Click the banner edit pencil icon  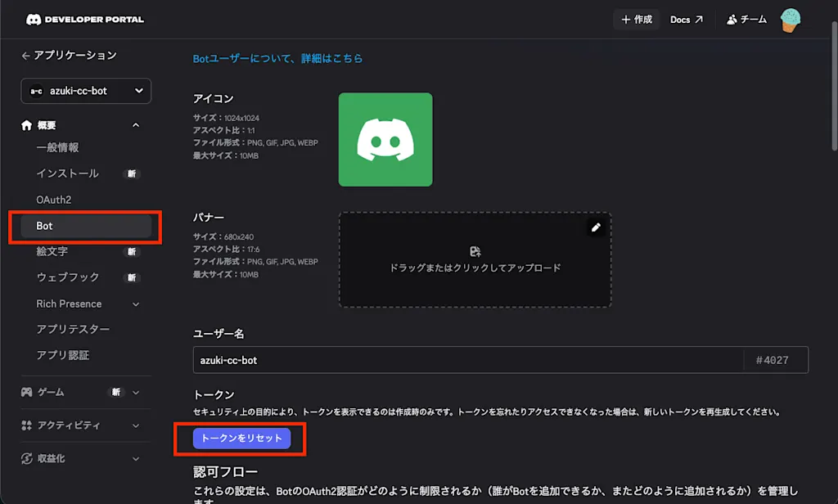click(596, 227)
